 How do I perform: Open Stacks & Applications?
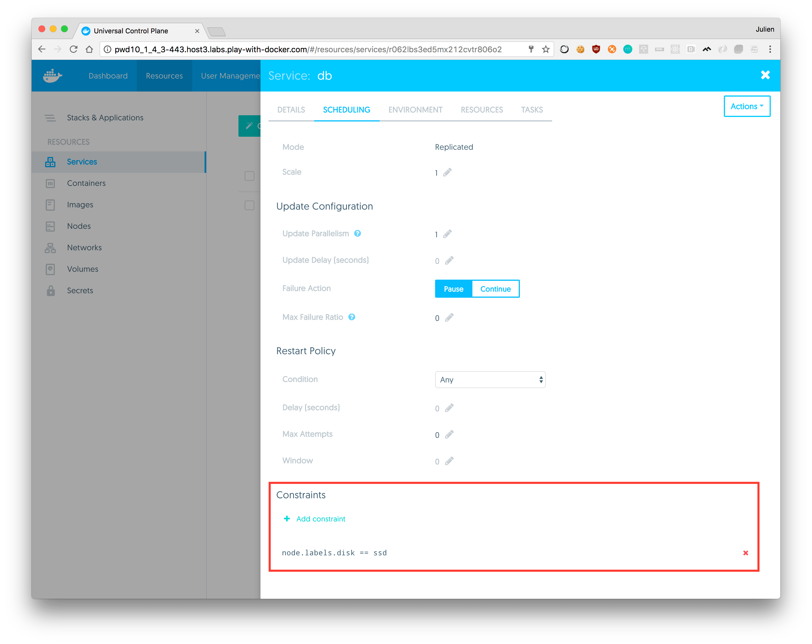coord(105,118)
